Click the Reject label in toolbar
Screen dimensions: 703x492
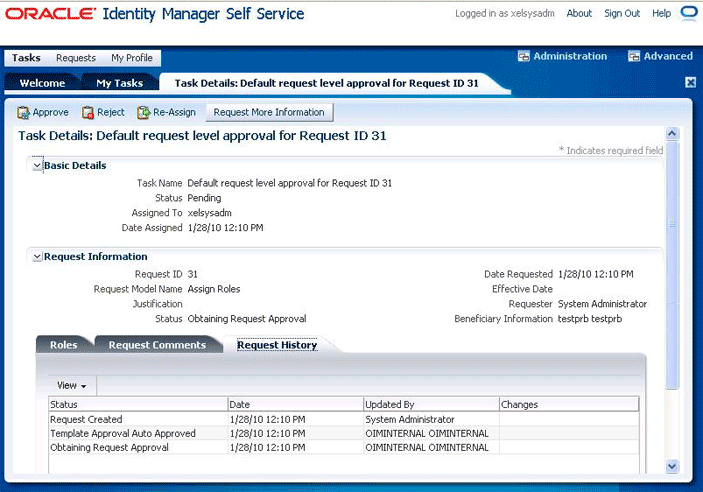point(111,113)
